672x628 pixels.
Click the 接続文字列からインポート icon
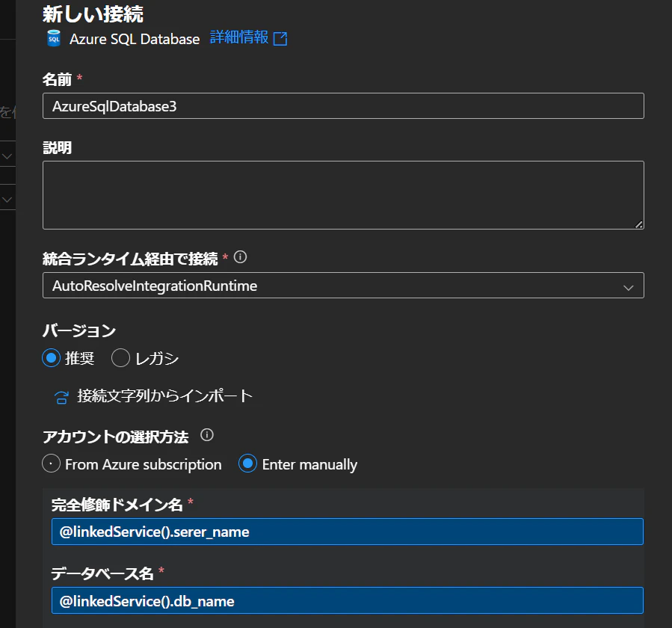tap(61, 398)
